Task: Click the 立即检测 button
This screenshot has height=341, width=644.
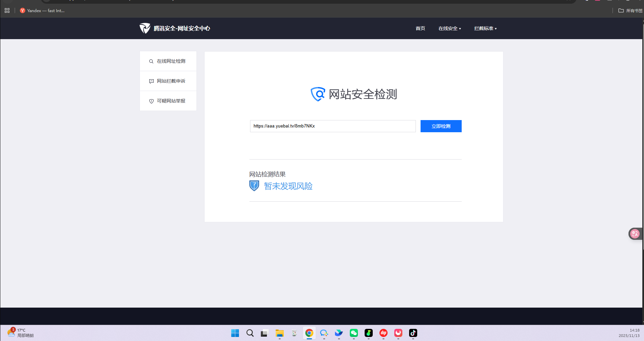Action: click(441, 126)
